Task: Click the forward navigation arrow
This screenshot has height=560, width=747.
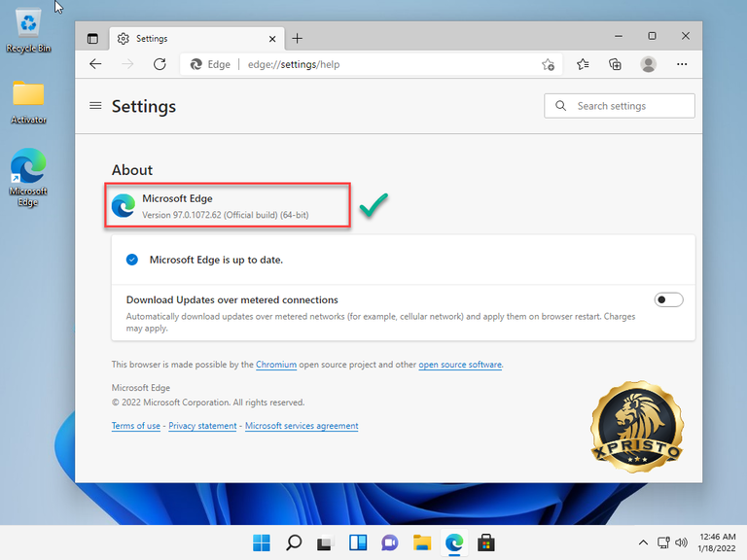Action: 127,64
